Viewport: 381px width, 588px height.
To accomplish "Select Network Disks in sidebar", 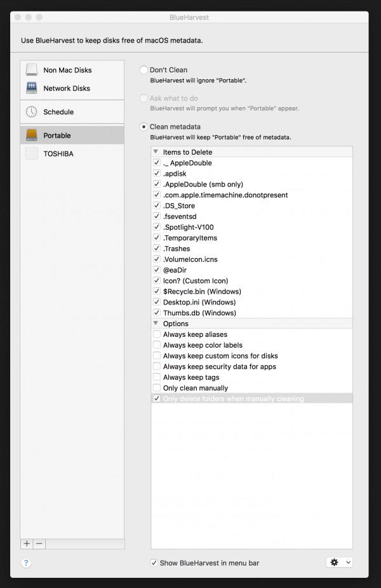I will (x=72, y=88).
